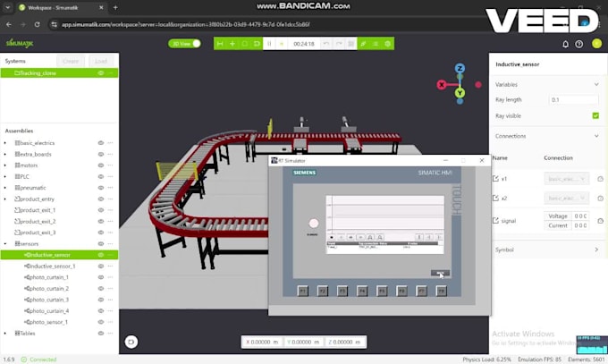608x364 pixels.
Task: Open settings via the toolbar gear icon
Action: click(x=388, y=44)
